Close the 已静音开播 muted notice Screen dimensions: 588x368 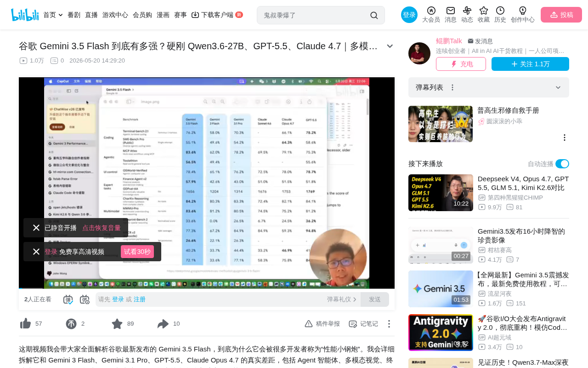click(x=36, y=228)
